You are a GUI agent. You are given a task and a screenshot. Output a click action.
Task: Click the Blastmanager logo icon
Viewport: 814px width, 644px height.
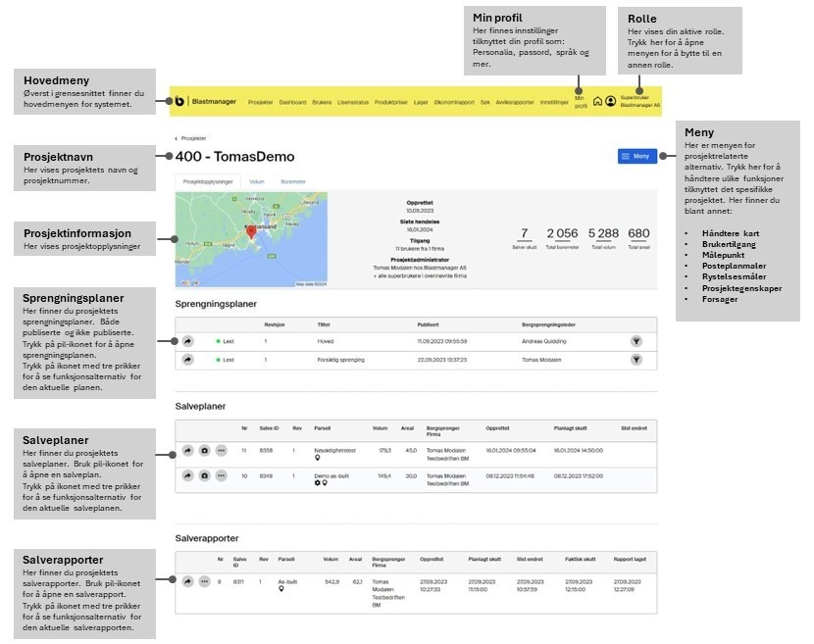pos(179,101)
